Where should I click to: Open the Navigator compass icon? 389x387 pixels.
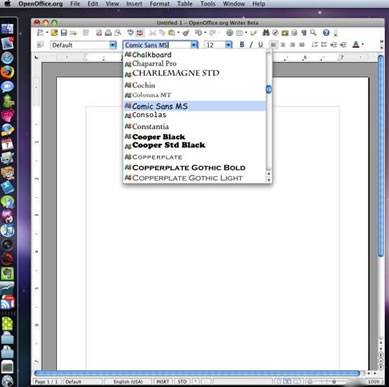(275, 33)
